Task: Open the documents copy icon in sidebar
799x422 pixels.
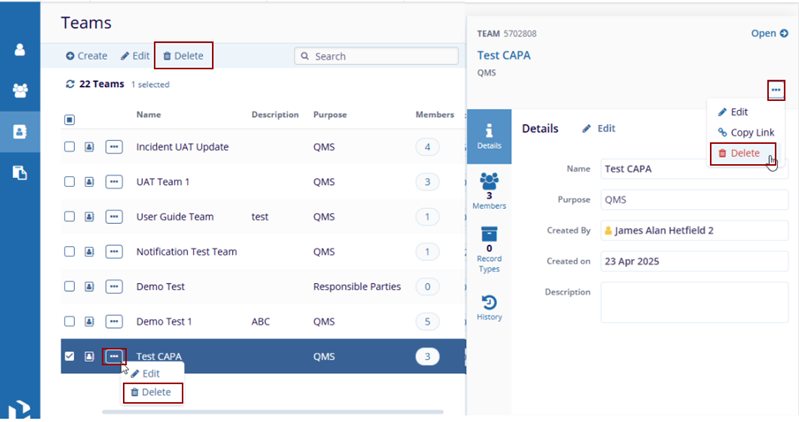Action: click(19, 172)
